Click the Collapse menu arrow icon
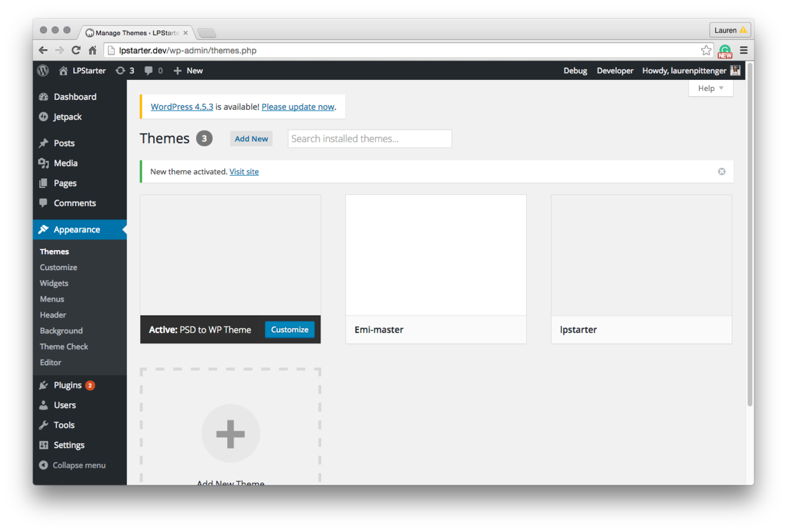Image resolution: width=787 pixels, height=532 pixels. (44, 465)
